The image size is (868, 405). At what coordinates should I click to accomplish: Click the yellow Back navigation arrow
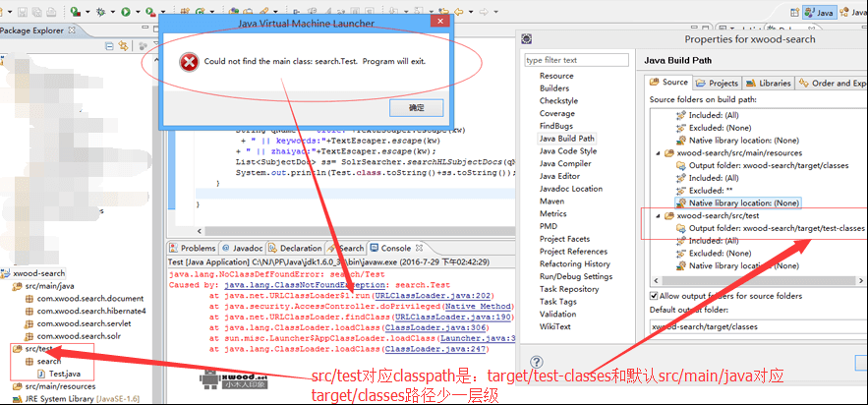point(458,11)
